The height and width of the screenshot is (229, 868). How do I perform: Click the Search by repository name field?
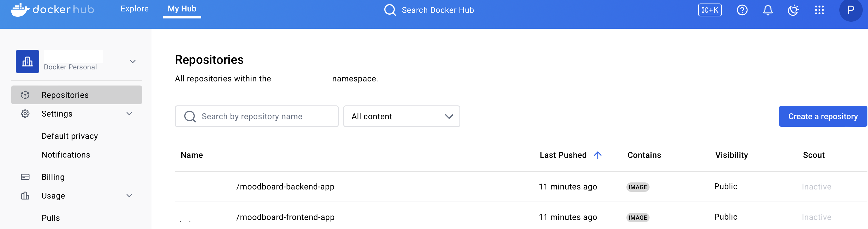[x=257, y=116]
